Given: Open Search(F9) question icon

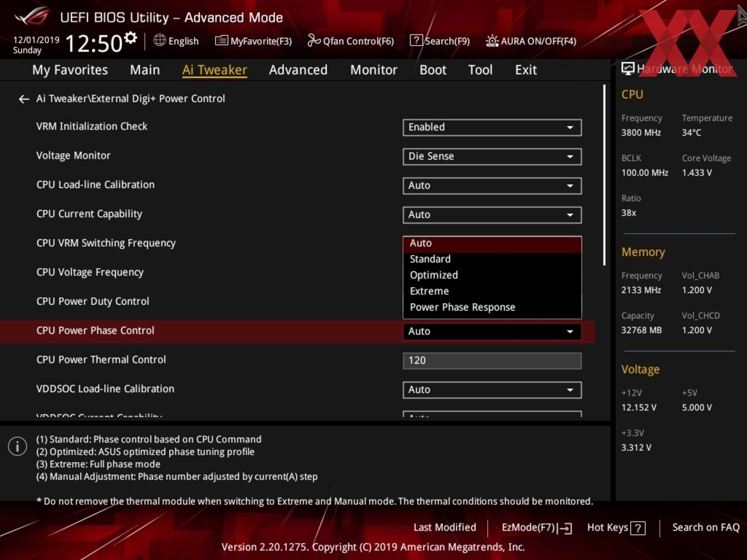Looking at the screenshot, I should point(416,40).
